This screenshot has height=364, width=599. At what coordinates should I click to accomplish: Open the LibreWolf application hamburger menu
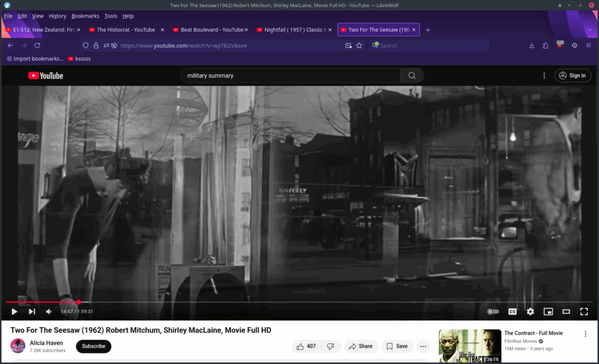pyautogui.click(x=588, y=46)
